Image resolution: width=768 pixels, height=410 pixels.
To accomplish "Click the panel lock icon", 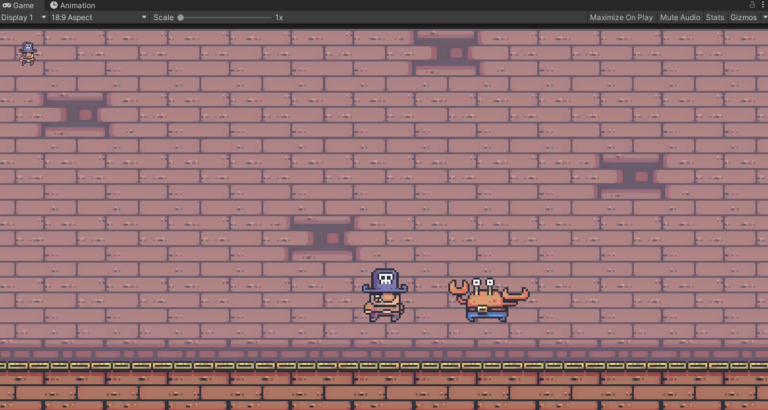I will [x=752, y=5].
